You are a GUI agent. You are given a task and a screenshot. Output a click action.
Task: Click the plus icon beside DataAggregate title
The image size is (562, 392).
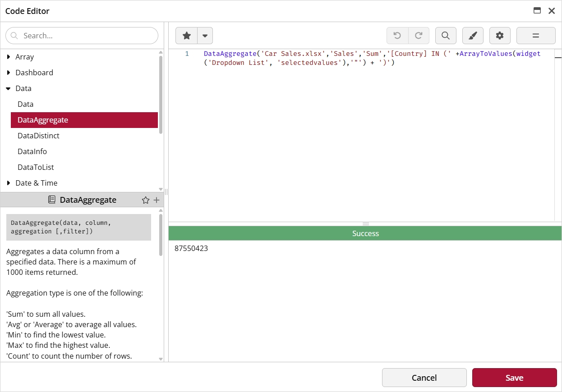[157, 200]
